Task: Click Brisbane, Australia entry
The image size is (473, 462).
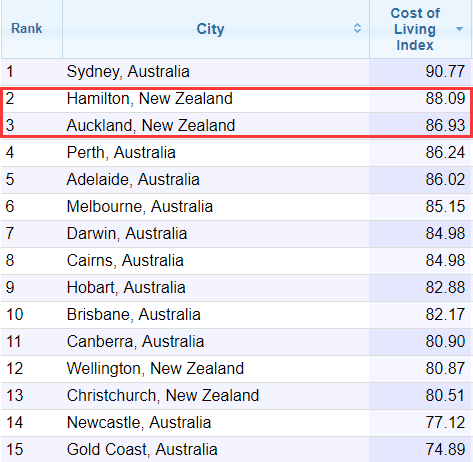Action: (134, 315)
